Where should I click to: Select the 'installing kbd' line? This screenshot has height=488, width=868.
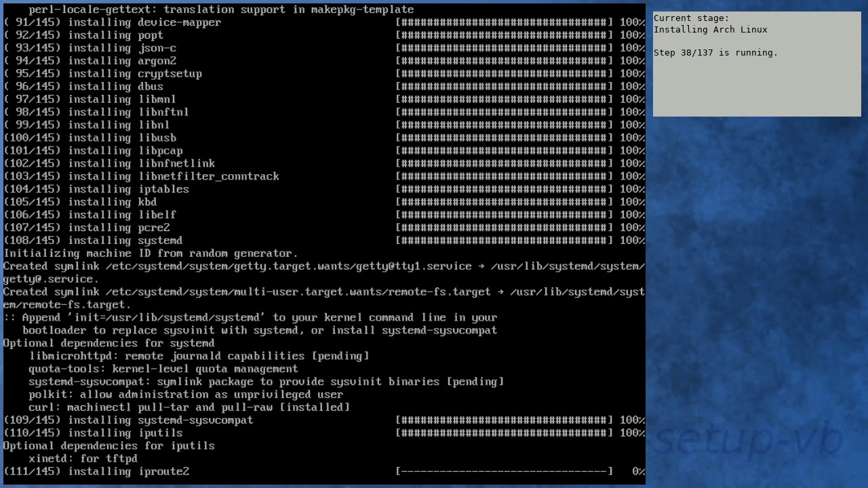324,203
